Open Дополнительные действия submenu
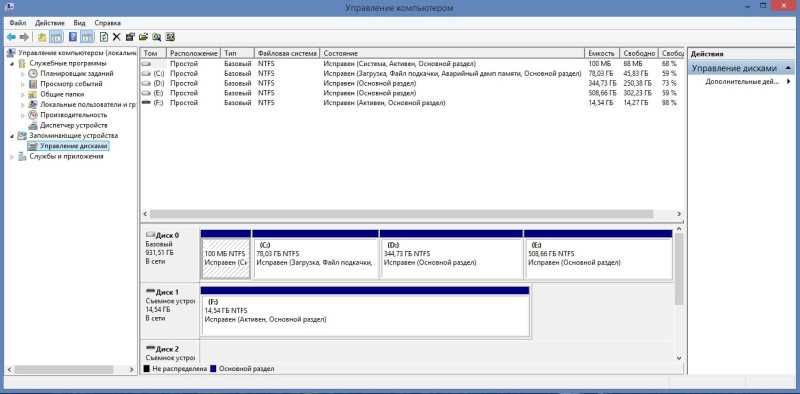This screenshot has width=800, height=394. click(x=743, y=81)
